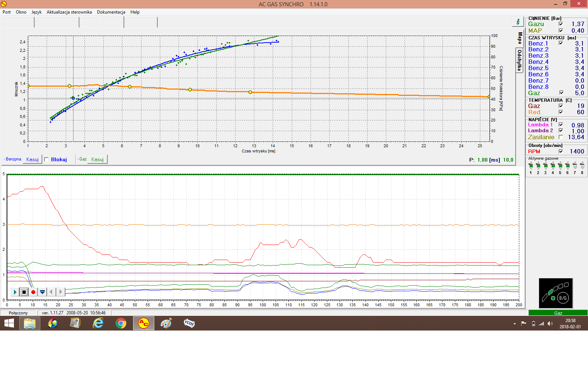Select inactive gas injector 7 icon
Viewport: 588px width, 379px height.
pos(575,166)
